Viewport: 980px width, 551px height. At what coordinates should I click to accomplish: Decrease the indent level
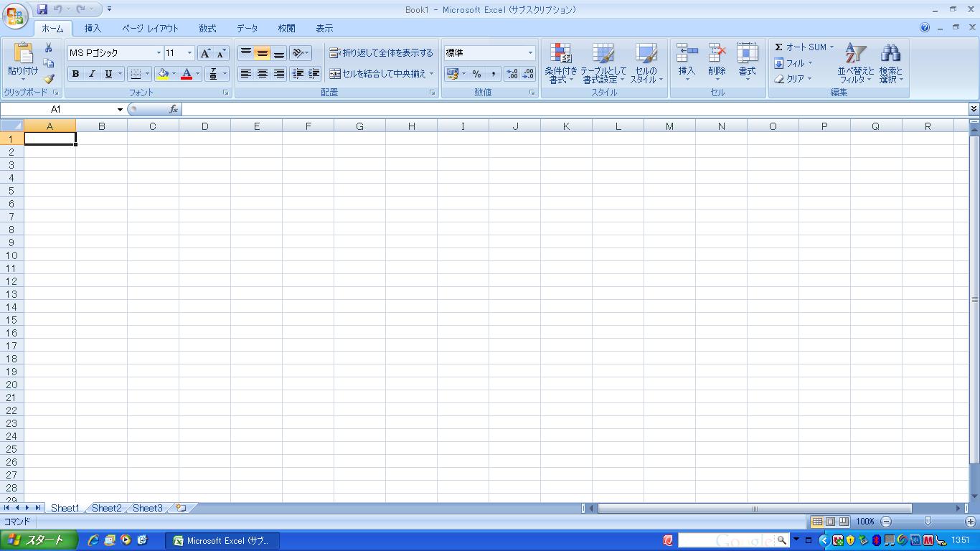[298, 74]
